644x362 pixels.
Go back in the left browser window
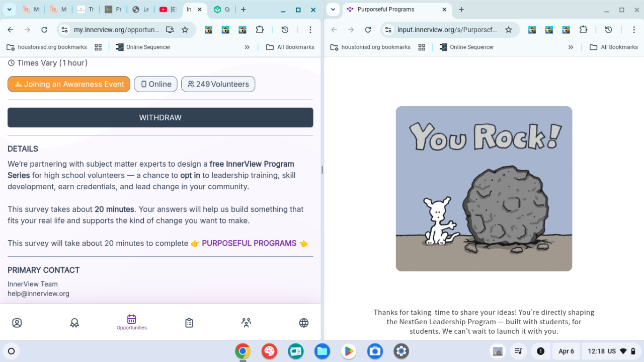tap(11, 30)
